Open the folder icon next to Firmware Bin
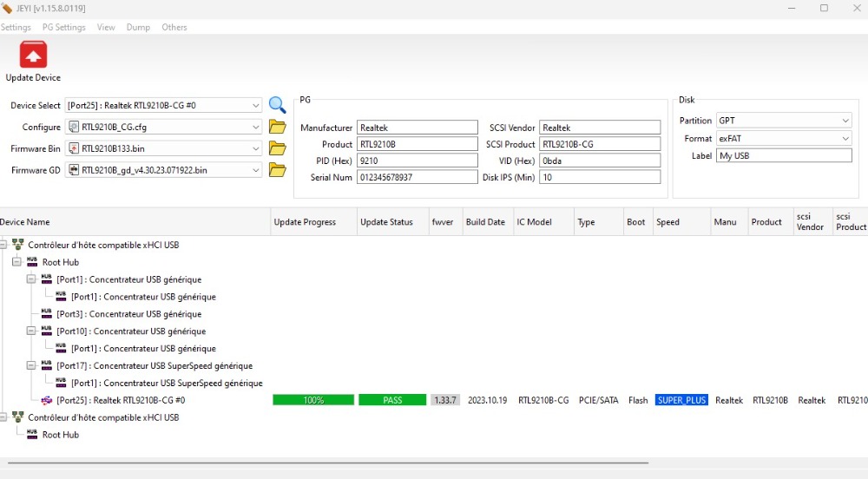This screenshot has height=479, width=868. pos(277,148)
